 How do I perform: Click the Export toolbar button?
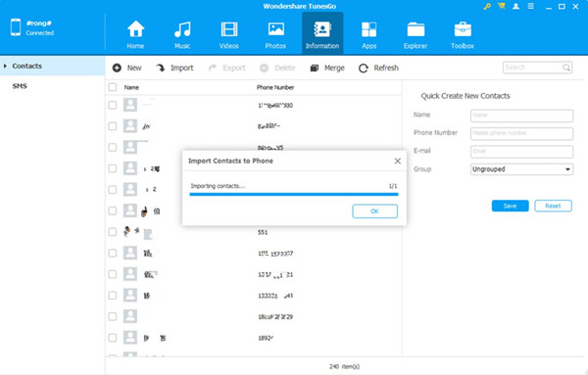[227, 68]
